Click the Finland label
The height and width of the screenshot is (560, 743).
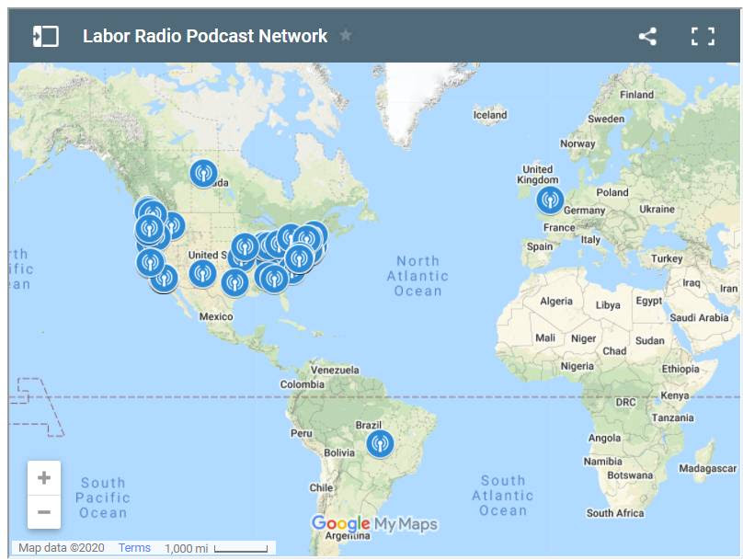coord(637,95)
